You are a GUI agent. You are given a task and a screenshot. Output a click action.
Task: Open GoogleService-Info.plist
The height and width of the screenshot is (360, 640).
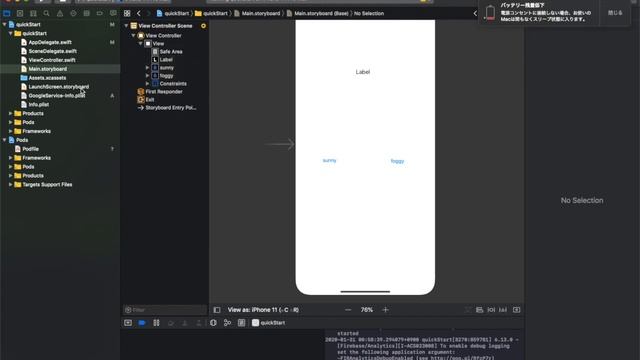[56, 96]
